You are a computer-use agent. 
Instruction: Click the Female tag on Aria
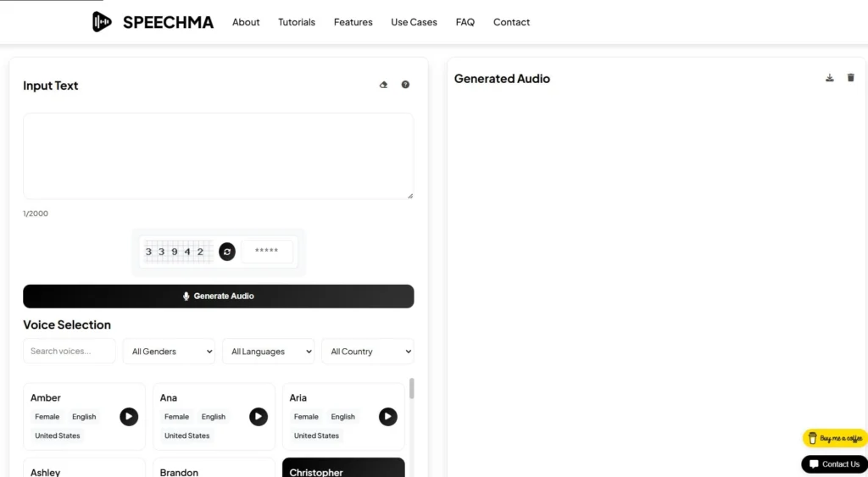click(x=306, y=417)
